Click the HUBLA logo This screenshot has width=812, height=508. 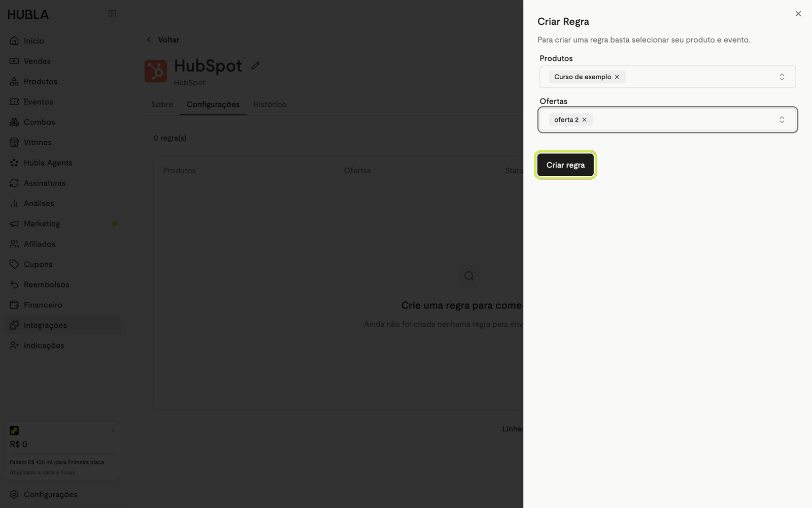[x=28, y=15]
